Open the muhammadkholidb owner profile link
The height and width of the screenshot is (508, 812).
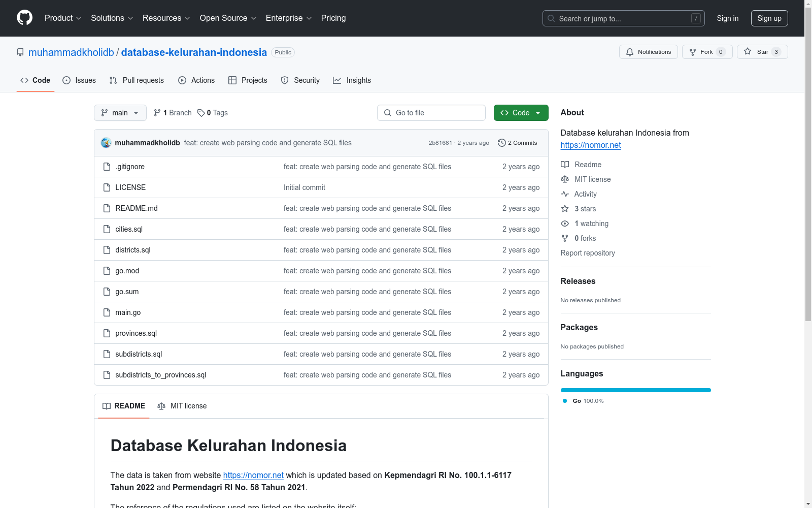[x=71, y=52]
